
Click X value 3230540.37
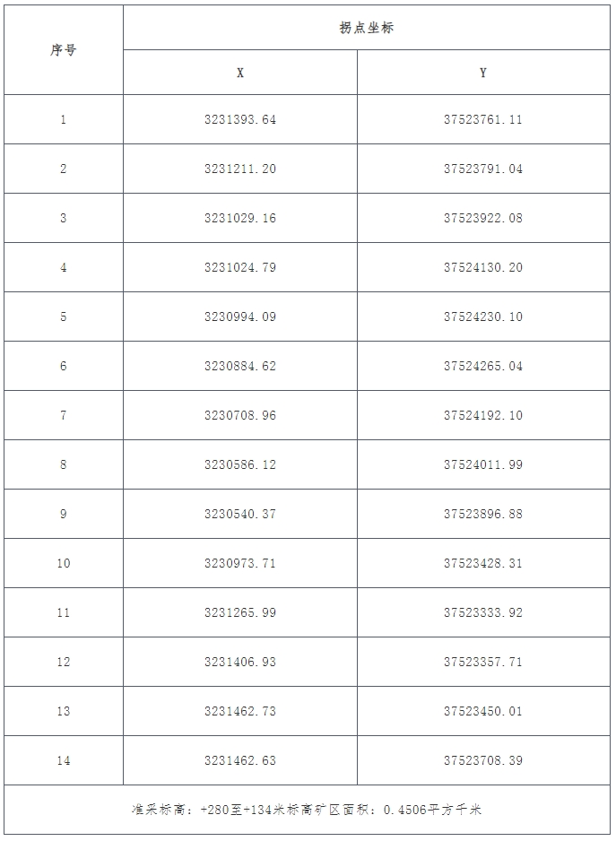(240, 514)
